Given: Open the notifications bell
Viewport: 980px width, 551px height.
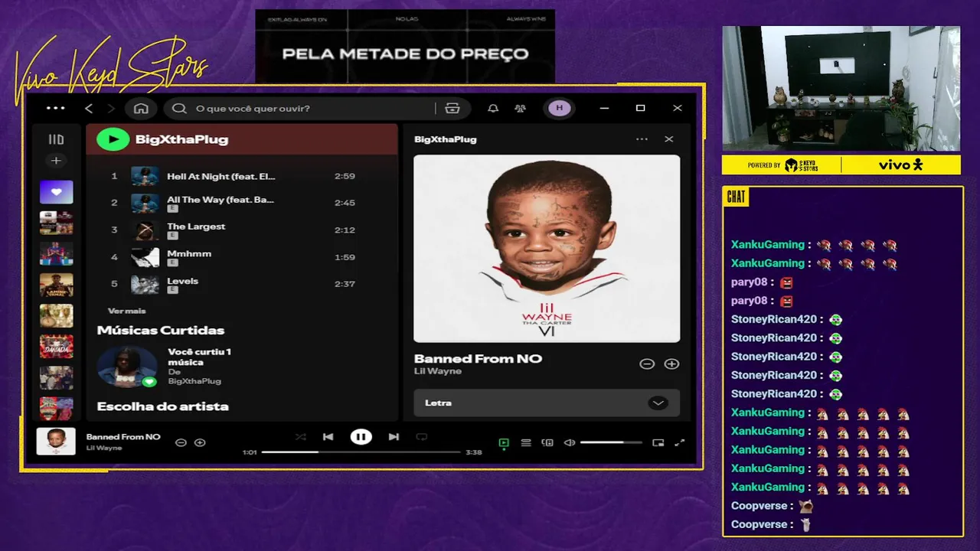Looking at the screenshot, I should [x=493, y=108].
